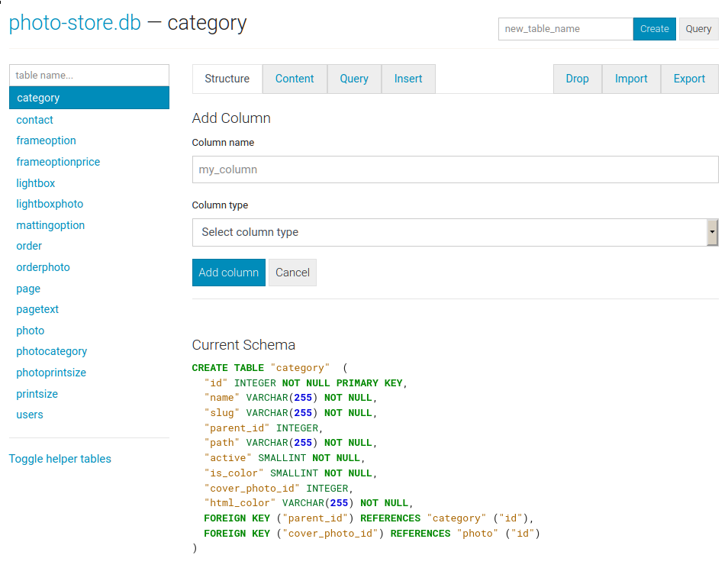Screen dimensions: 728x568
Task: Open the Query tab
Action: point(354,79)
